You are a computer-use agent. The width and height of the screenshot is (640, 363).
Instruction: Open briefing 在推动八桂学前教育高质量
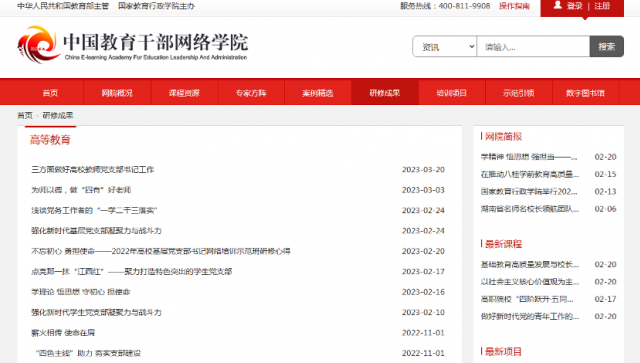[530, 174]
